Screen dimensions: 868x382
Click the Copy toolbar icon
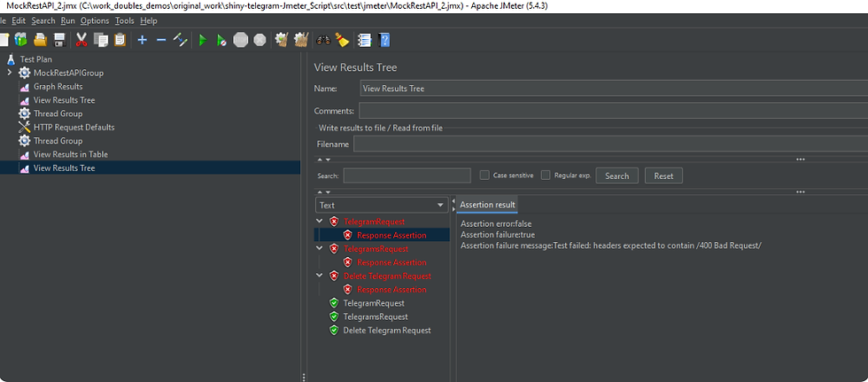[x=101, y=40]
